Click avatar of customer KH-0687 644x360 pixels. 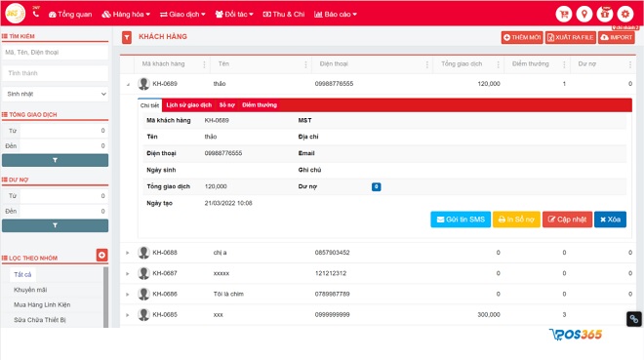click(143, 273)
